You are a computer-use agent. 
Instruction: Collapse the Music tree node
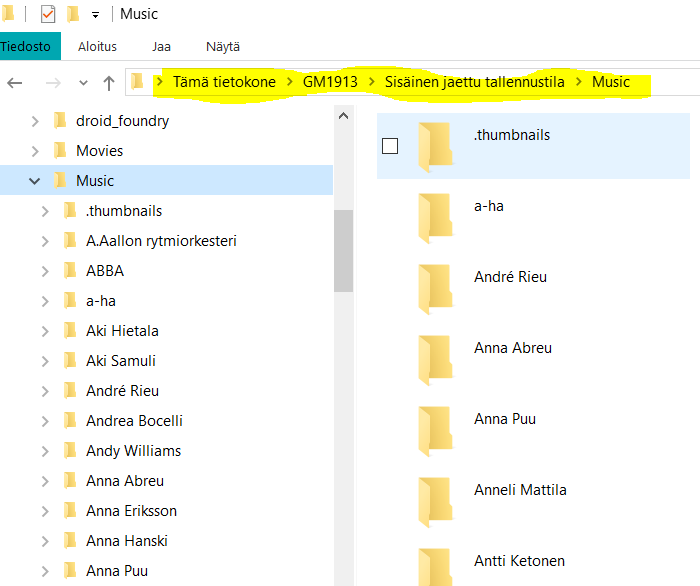pos(34,181)
